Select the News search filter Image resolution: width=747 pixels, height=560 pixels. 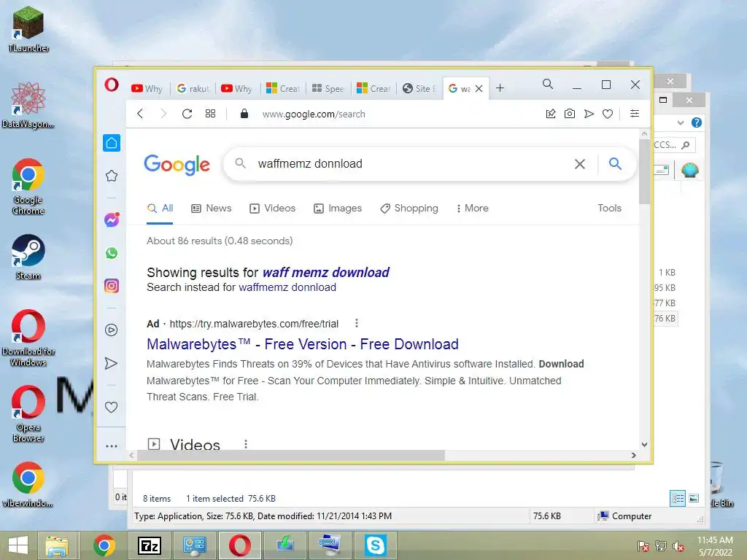click(x=212, y=208)
